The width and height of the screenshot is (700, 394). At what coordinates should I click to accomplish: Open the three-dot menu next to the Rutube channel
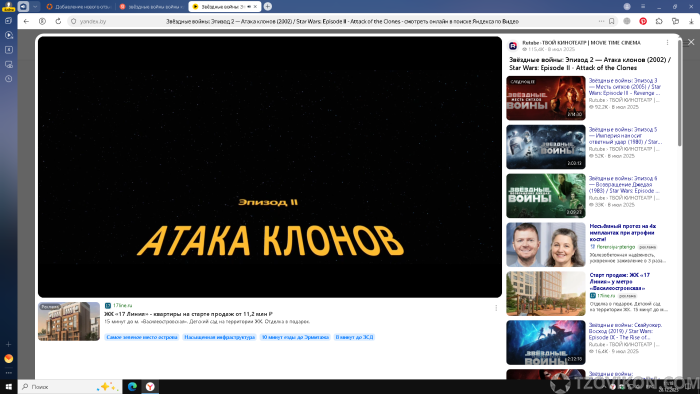667,43
